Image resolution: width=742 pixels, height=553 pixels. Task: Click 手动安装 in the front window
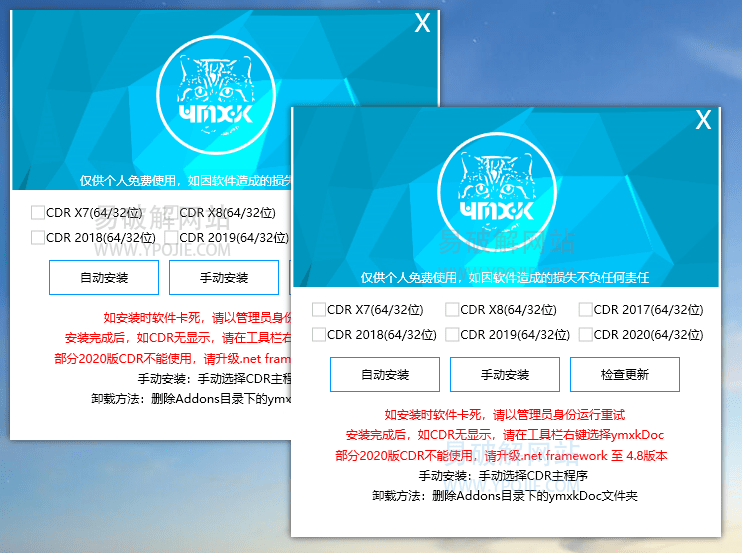(x=505, y=375)
